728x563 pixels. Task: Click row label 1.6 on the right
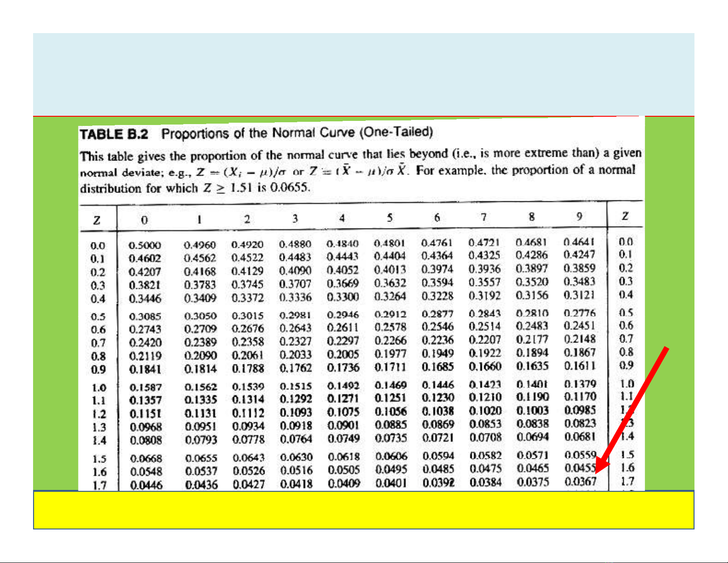tap(627, 468)
